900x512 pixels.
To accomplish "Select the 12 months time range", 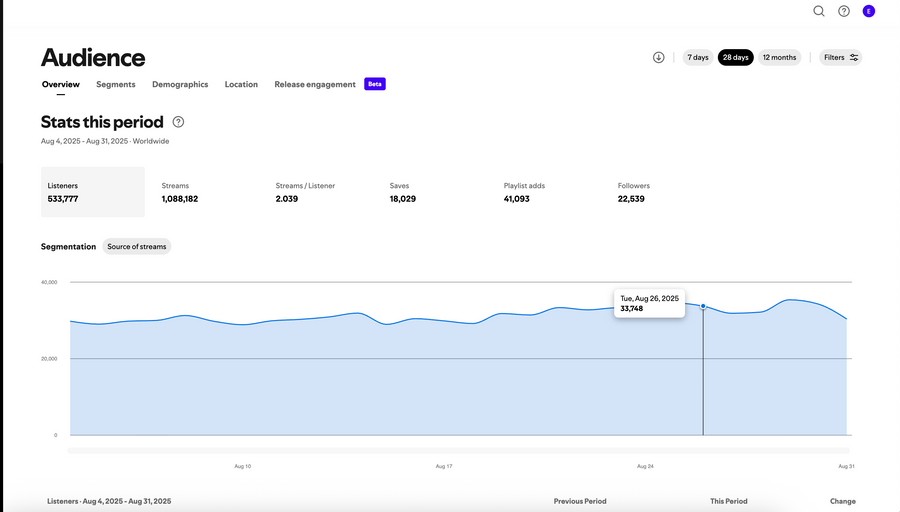I will (779, 57).
